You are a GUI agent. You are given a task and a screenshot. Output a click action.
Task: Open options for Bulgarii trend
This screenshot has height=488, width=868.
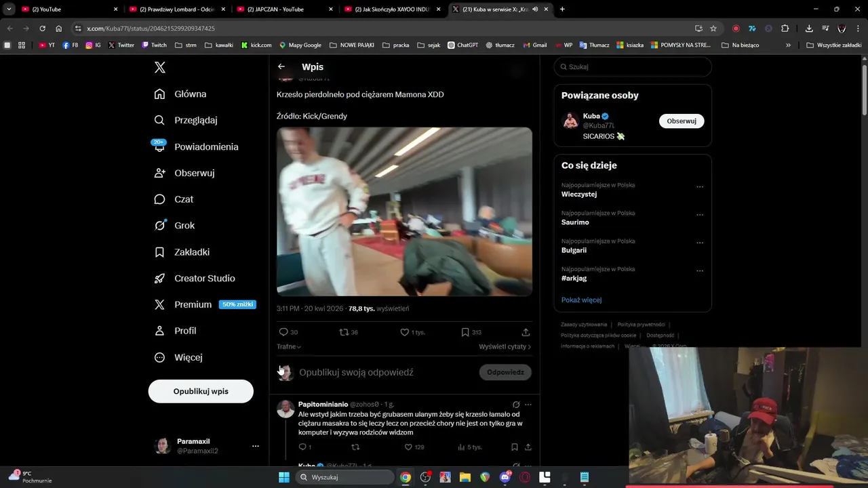[x=700, y=243]
